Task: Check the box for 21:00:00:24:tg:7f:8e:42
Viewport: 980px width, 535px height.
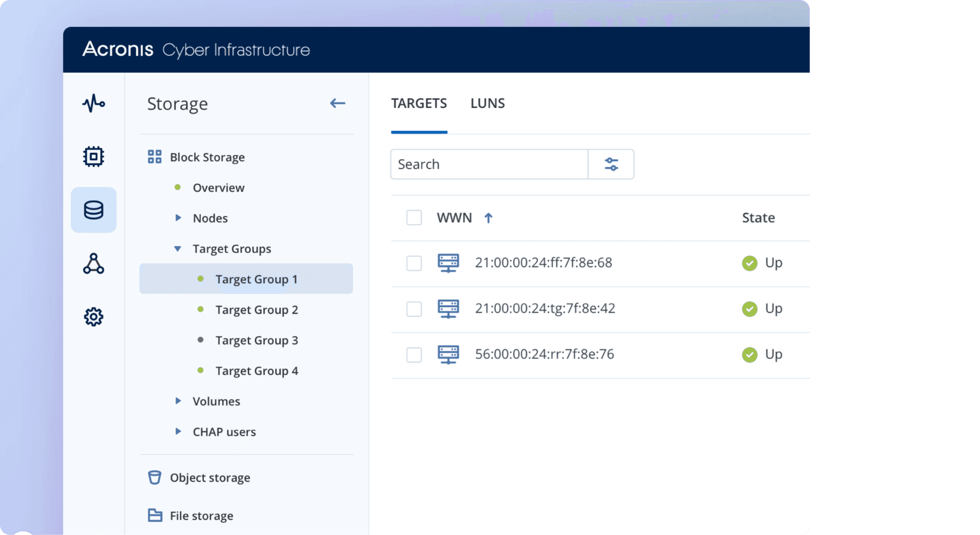Action: (x=414, y=309)
